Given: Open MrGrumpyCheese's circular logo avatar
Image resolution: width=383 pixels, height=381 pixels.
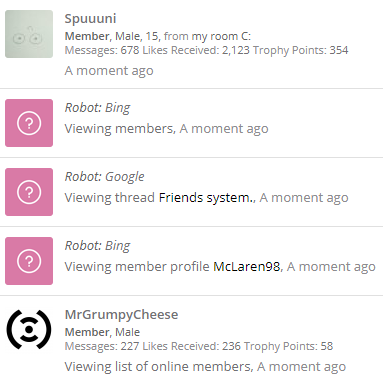Looking at the screenshot, I should coord(29,329).
